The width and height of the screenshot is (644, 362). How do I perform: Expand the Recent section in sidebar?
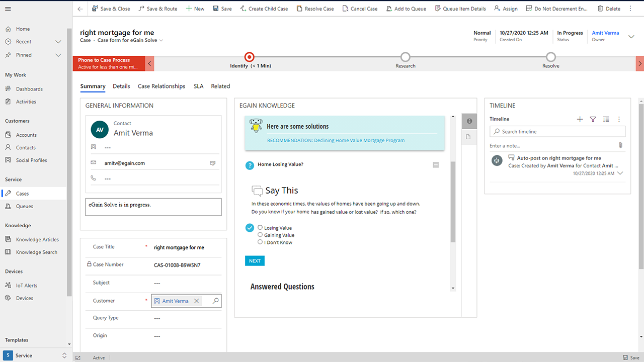pyautogui.click(x=58, y=42)
